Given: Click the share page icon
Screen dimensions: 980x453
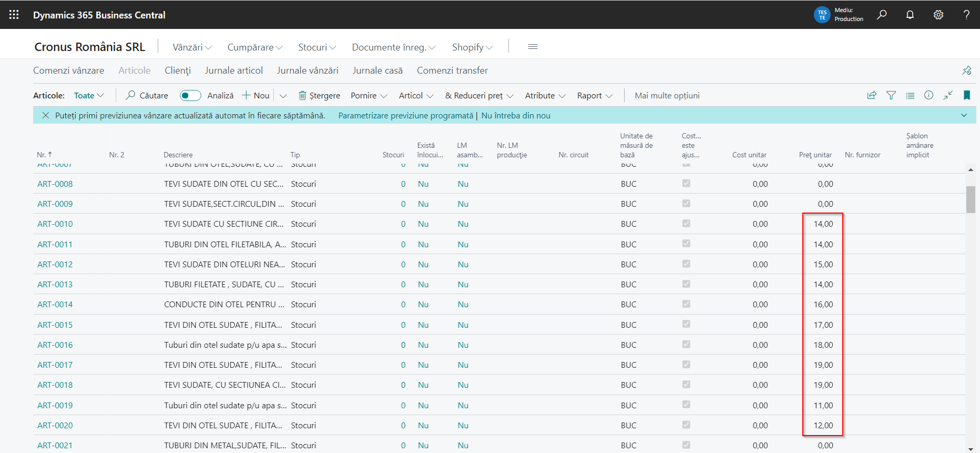Looking at the screenshot, I should point(872,95).
